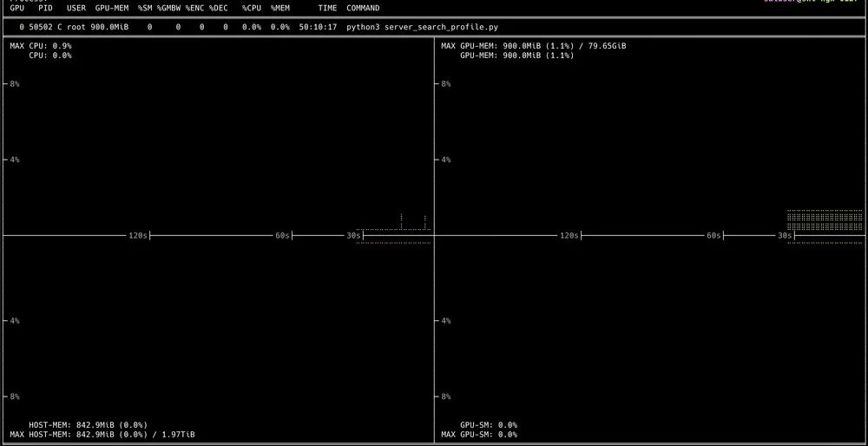868x446 pixels.
Task: Select the USER column header
Action: click(x=76, y=8)
